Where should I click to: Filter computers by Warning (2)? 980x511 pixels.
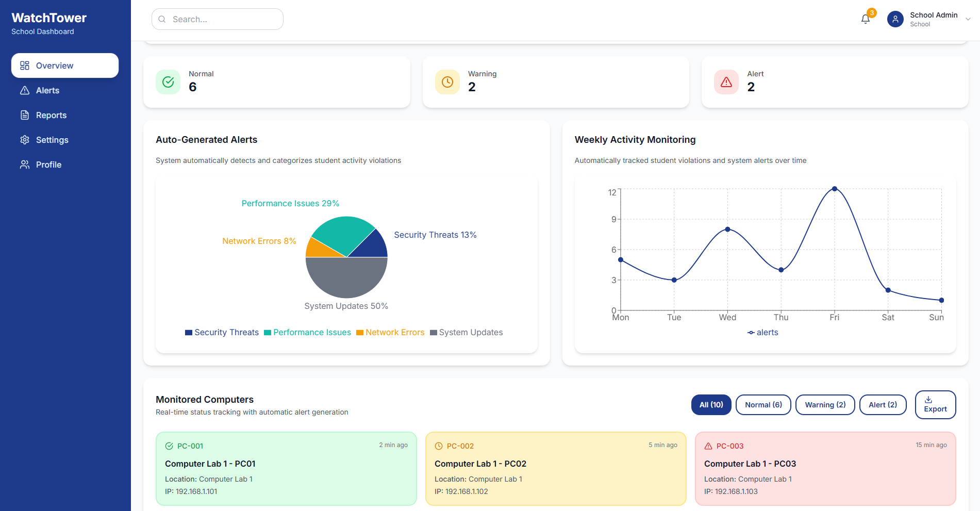pos(825,405)
